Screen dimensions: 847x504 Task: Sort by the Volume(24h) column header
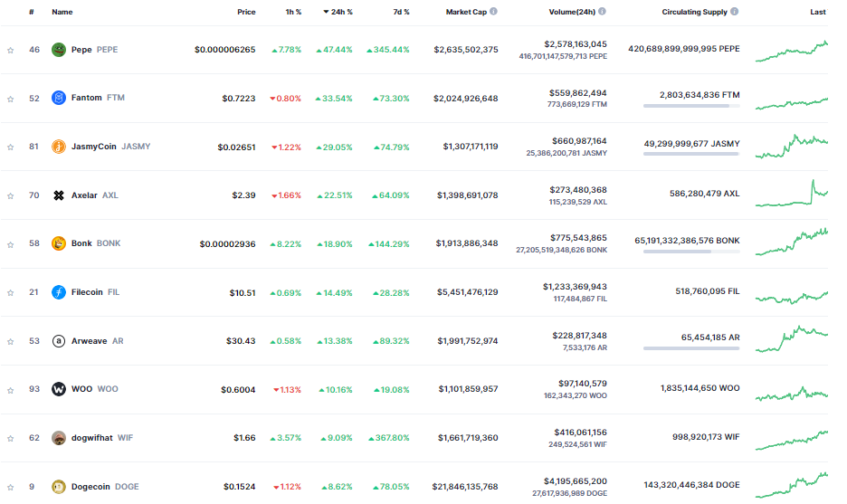572,12
